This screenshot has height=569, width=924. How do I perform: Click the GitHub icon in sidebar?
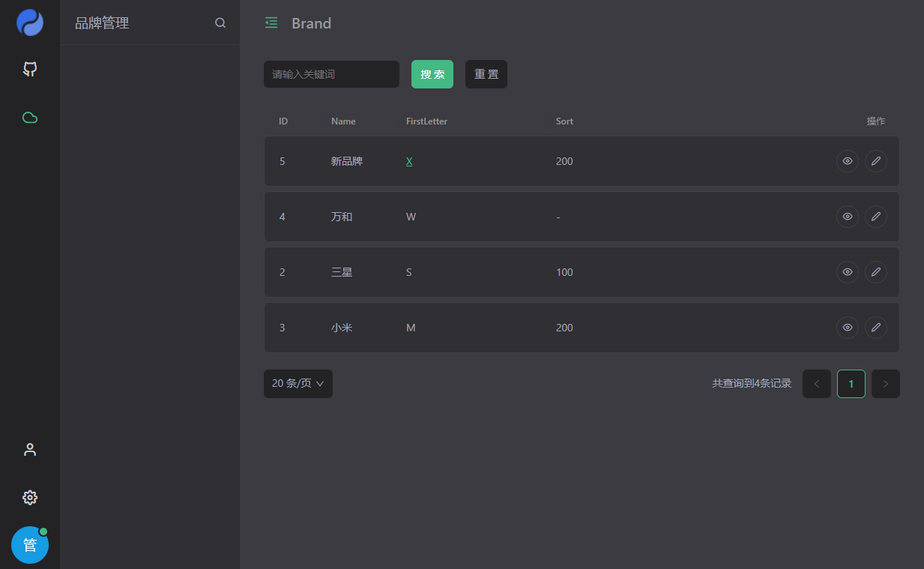(30, 70)
